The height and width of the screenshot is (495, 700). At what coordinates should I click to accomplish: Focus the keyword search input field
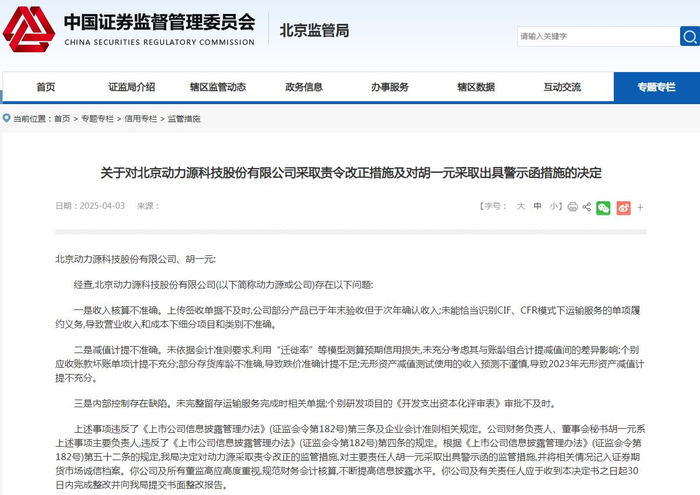(x=598, y=36)
